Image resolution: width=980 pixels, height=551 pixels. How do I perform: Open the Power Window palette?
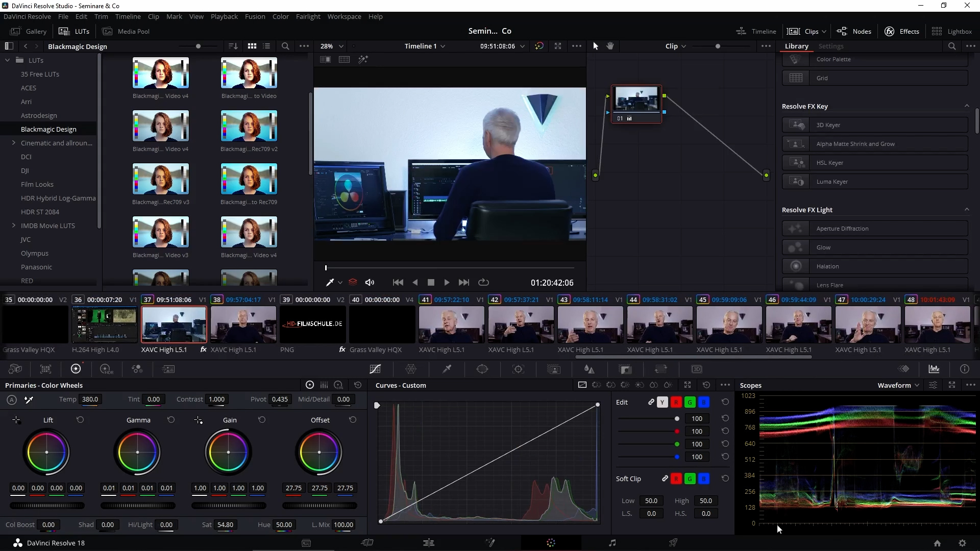pyautogui.click(x=482, y=369)
